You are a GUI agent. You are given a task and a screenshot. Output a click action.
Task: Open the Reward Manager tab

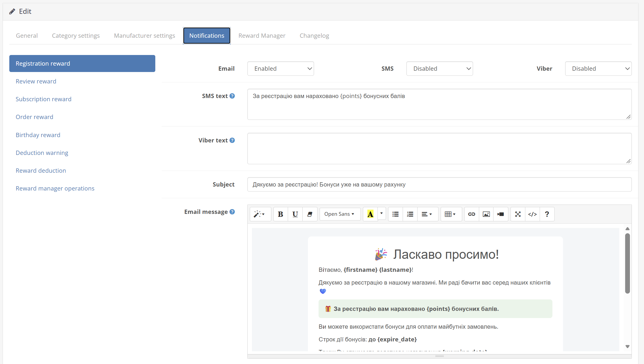262,36
